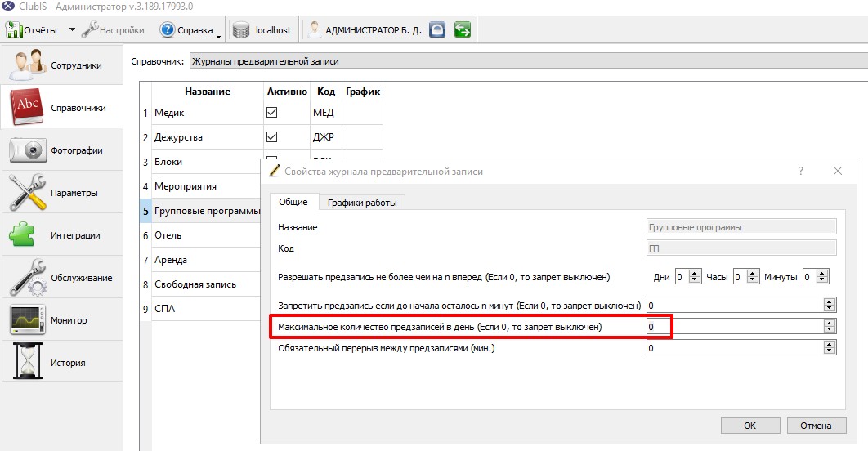
Task: Increase the Дни spinner value
Action: (x=695, y=274)
